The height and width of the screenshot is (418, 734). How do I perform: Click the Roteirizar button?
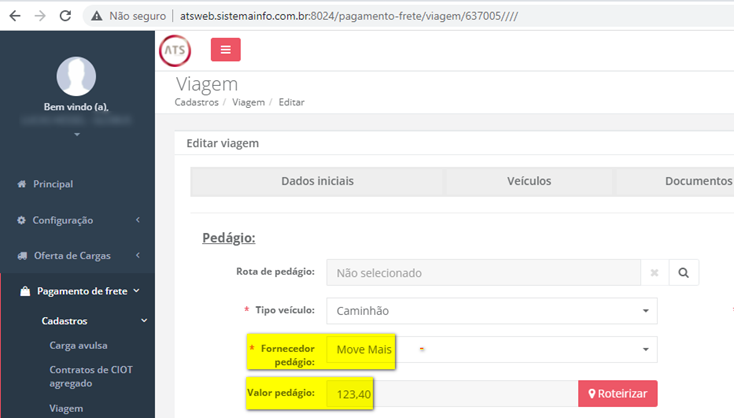618,394
